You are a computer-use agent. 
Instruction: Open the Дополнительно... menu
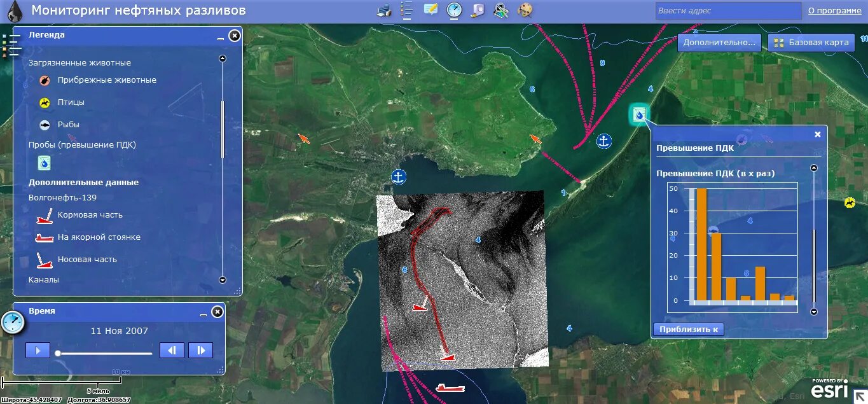point(719,43)
